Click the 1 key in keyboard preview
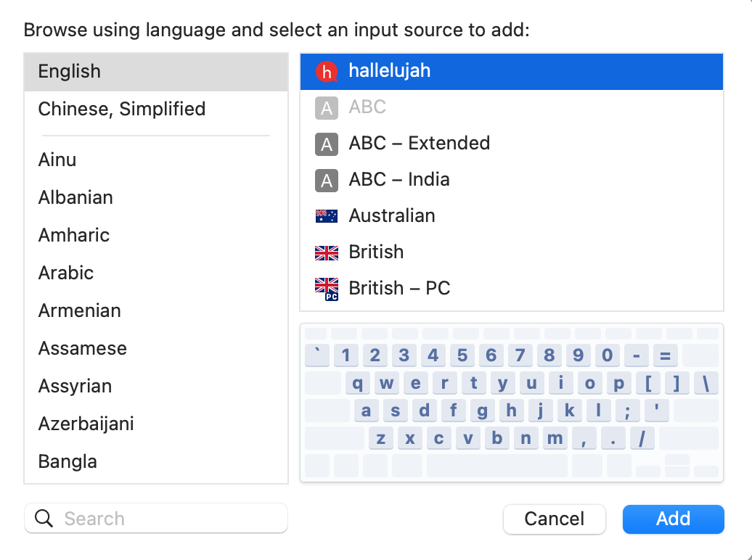752x560 pixels. click(346, 355)
